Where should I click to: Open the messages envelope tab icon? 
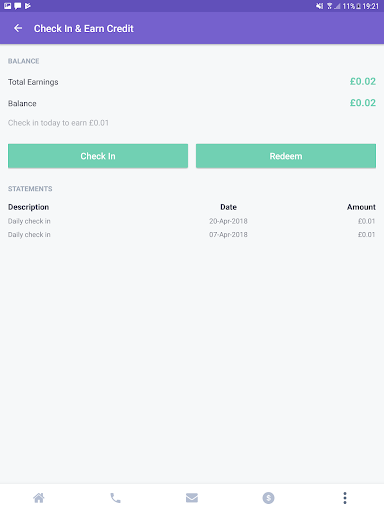click(x=192, y=498)
